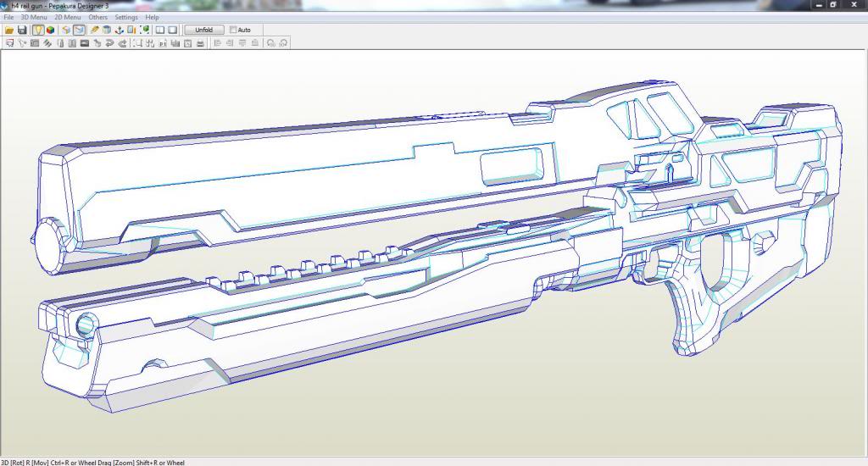The image size is (868, 466).
Task: Click the diagonal stripes edit flaps icon
Action: tap(47, 43)
